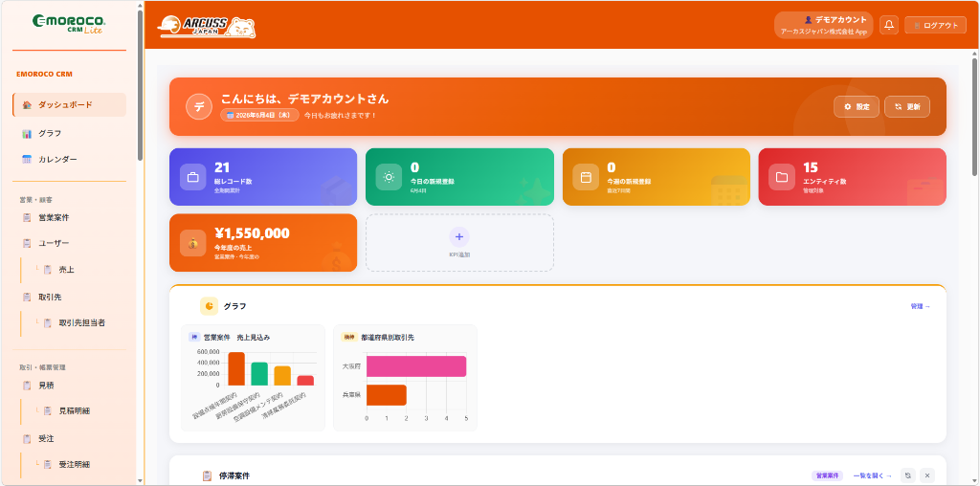Click the sun icon on 今日の新規登録 card

click(x=389, y=177)
